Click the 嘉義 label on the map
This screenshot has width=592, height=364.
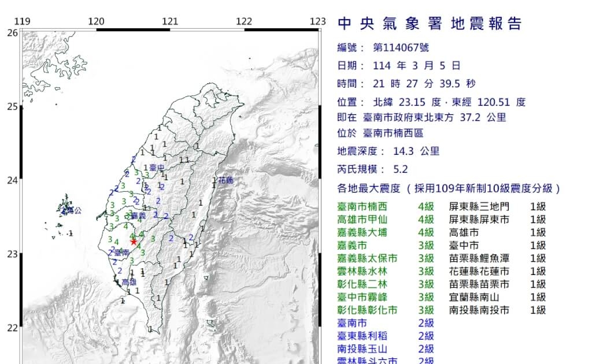138,216
